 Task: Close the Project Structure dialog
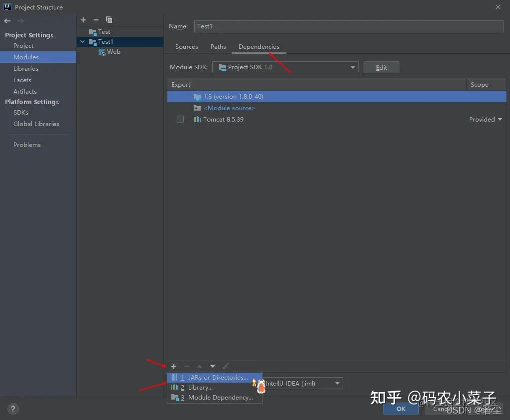coord(498,7)
